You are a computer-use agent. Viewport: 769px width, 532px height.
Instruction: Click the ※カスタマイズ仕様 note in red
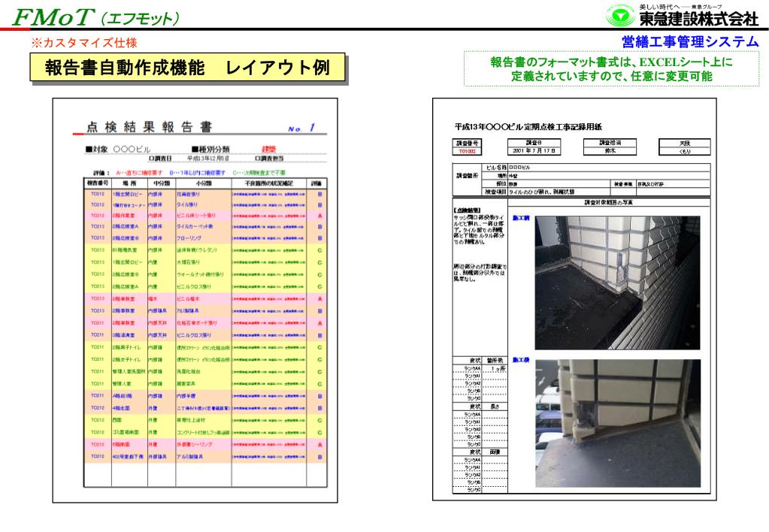click(x=84, y=43)
